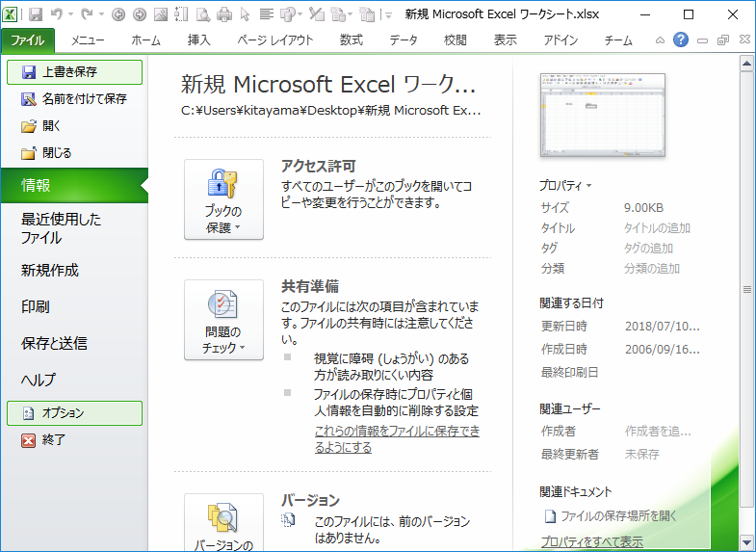
Task: Click the vertical scrollbar down arrow
Action: tap(746, 540)
